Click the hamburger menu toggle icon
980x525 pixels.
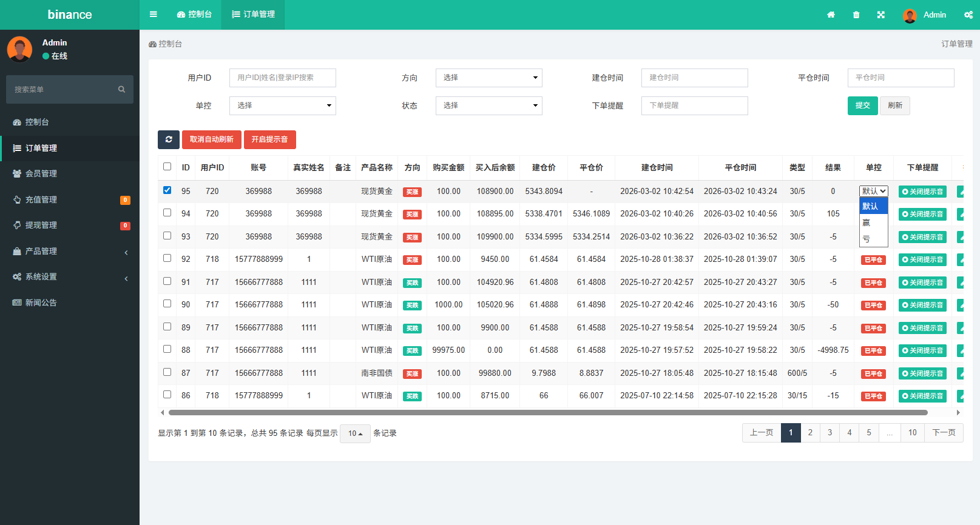tap(154, 15)
